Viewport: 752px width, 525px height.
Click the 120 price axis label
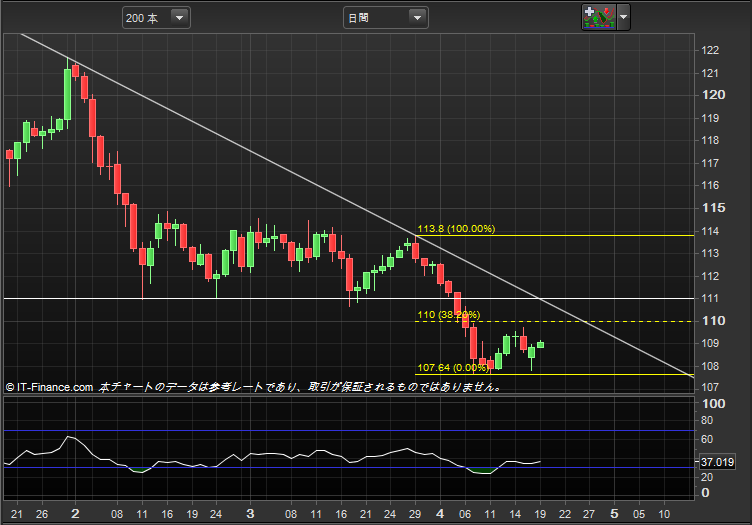coord(713,95)
